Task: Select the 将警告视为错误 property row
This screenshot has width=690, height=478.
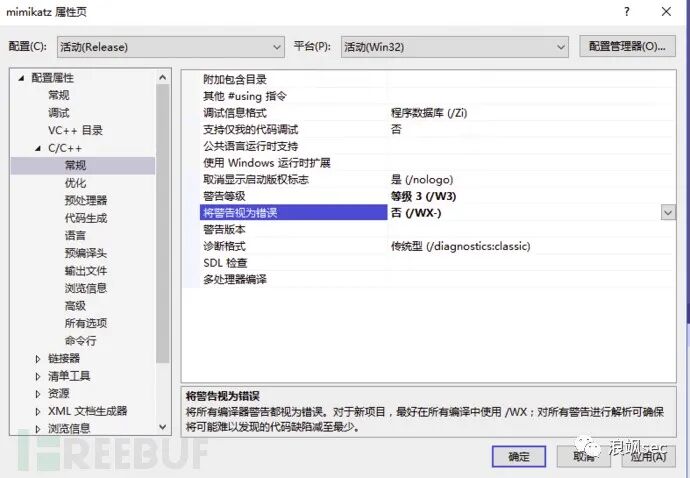Action: pyautogui.click(x=429, y=213)
